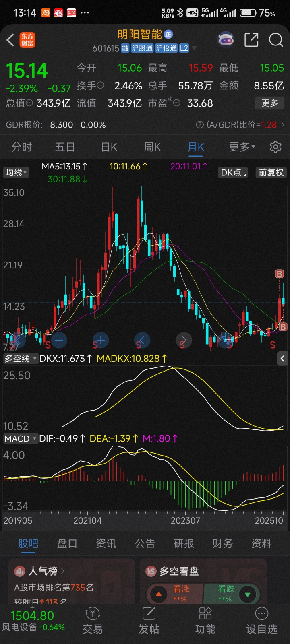Tap the A/GDR ratio help icon
The image size is (290, 644).
click(x=199, y=125)
